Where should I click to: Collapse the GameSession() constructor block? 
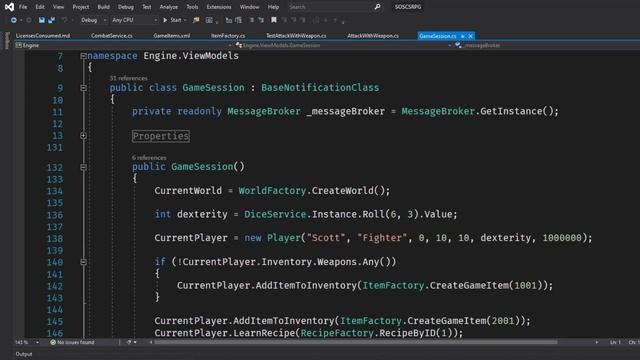pos(83,167)
